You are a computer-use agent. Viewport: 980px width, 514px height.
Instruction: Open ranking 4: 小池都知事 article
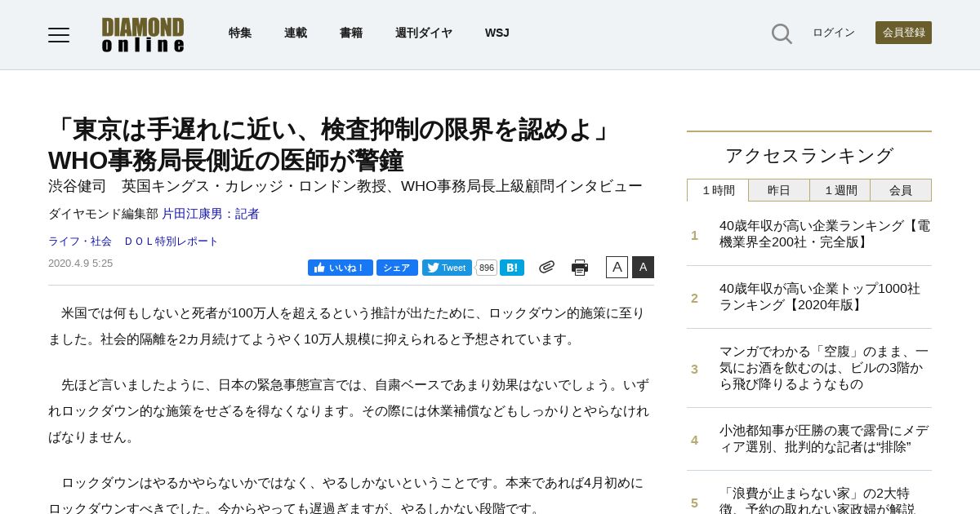(824, 439)
